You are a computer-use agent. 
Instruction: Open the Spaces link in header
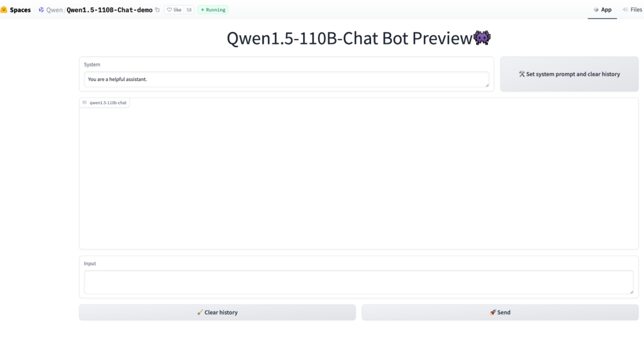click(x=20, y=10)
